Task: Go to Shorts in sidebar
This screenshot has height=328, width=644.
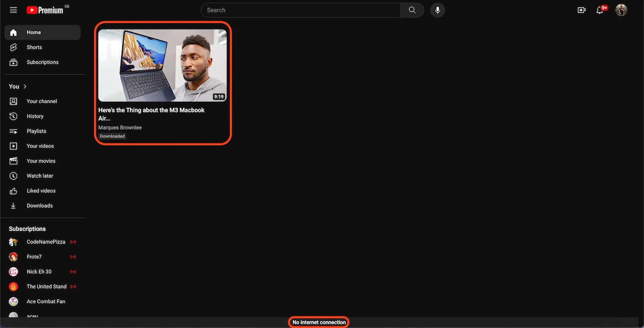Action: click(34, 47)
